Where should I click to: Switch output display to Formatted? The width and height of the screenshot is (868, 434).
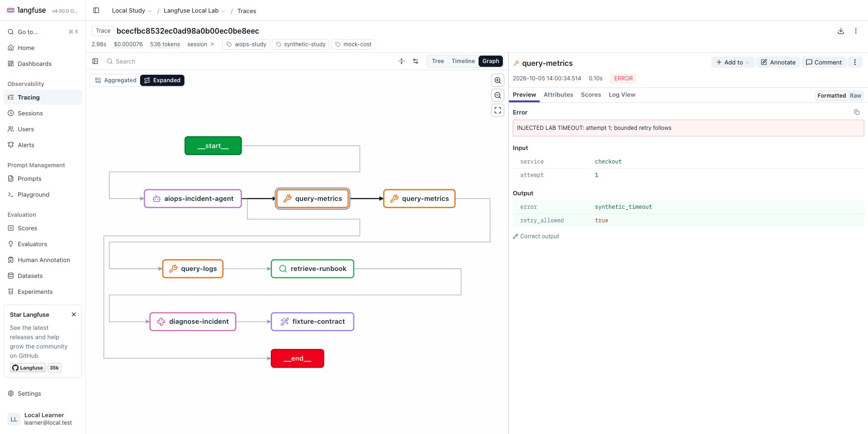832,95
